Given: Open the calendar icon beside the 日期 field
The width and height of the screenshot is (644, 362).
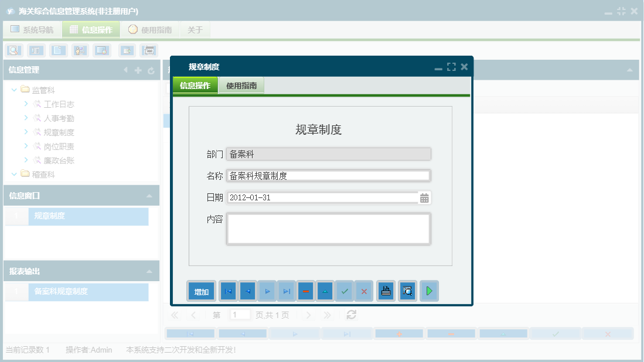Looking at the screenshot, I should pyautogui.click(x=424, y=197).
